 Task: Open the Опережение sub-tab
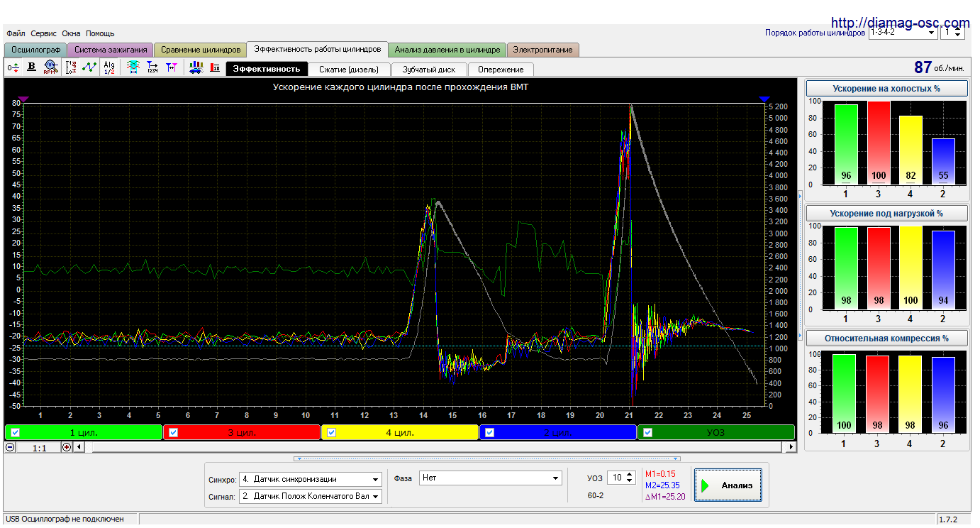tap(501, 70)
